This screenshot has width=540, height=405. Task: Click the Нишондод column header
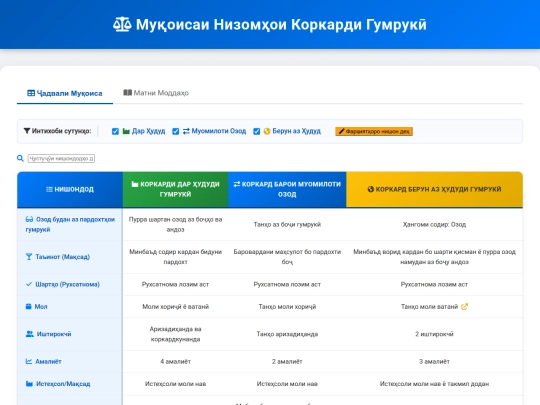coord(70,189)
